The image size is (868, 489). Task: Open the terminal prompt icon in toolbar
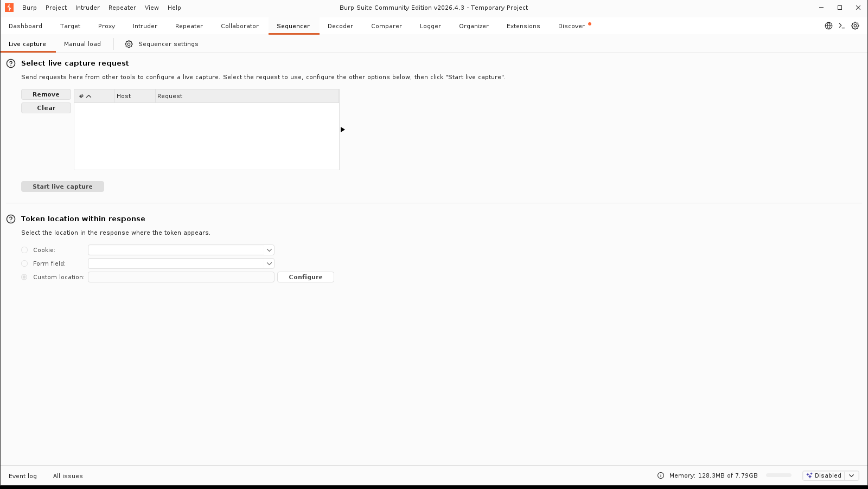tap(842, 26)
